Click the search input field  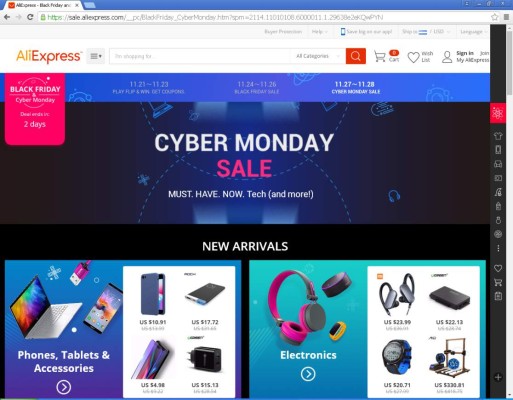[x=200, y=56]
